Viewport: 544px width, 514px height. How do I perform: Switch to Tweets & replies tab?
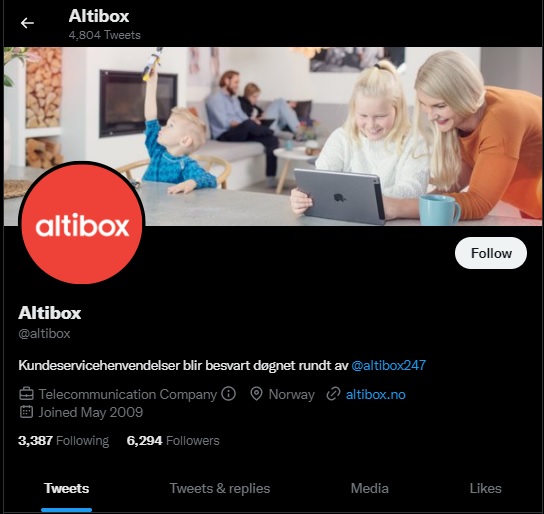[220, 488]
